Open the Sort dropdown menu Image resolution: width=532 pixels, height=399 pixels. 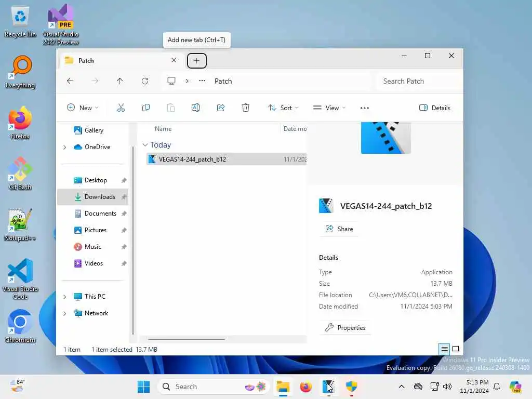(x=283, y=108)
